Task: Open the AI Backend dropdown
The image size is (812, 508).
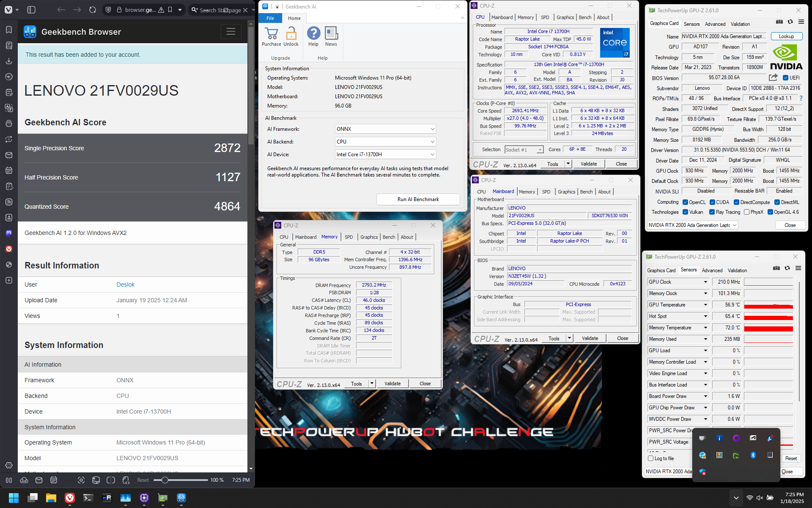Action: [x=385, y=142]
